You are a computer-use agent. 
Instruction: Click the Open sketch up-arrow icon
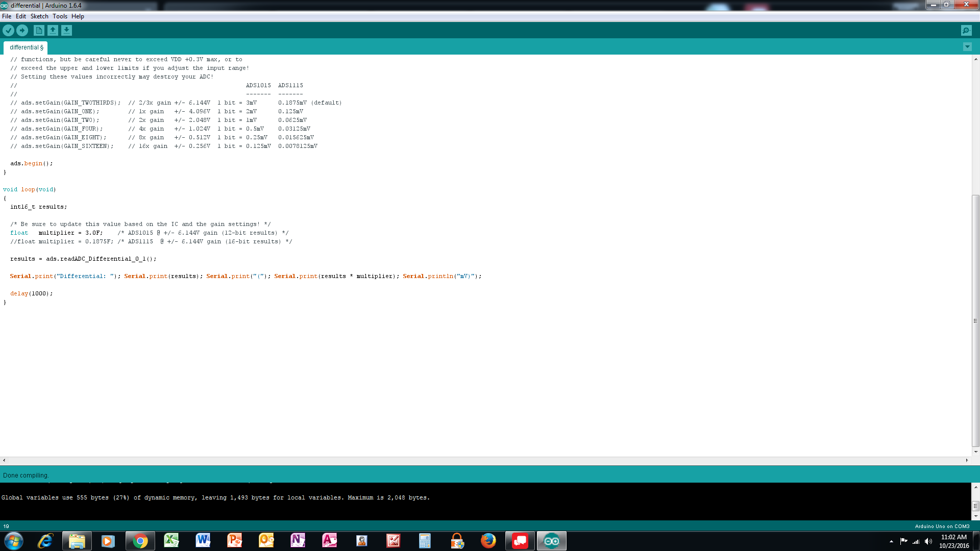click(53, 31)
